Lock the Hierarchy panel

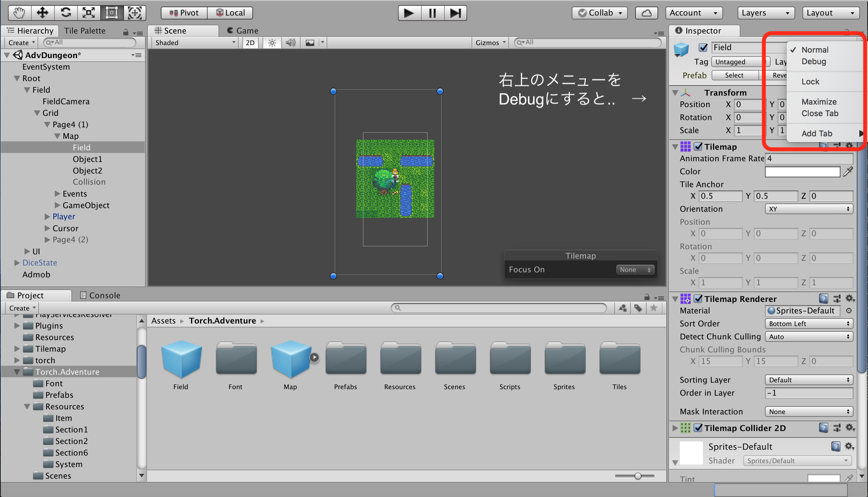(125, 32)
